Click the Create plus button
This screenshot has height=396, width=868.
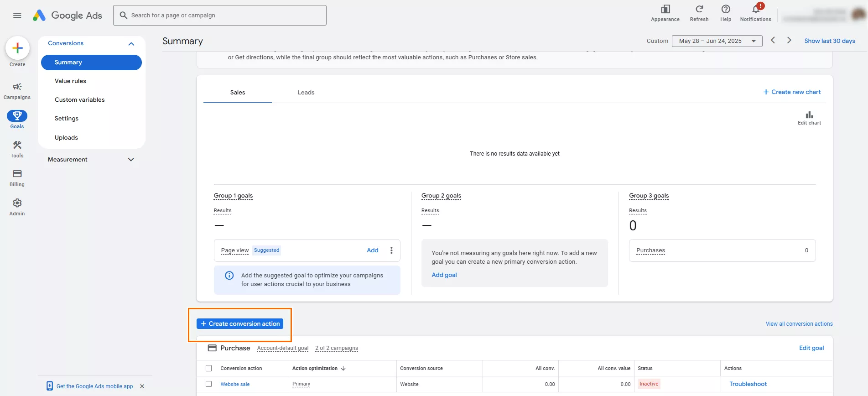17,48
